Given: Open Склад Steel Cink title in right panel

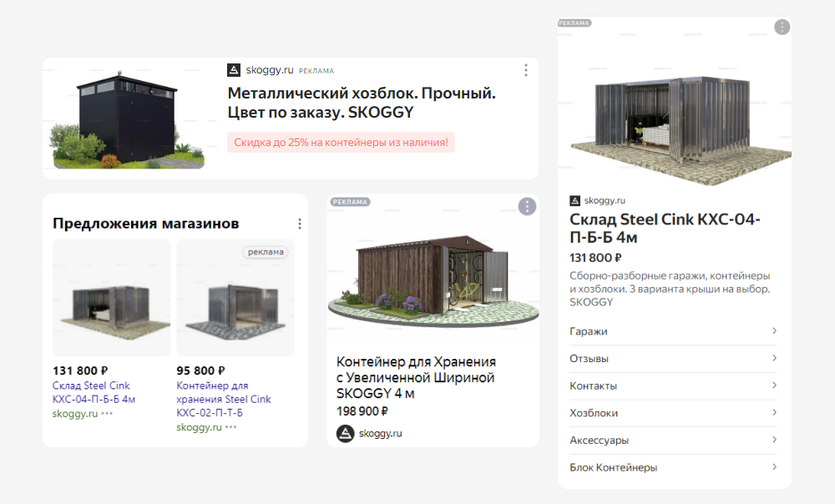Looking at the screenshot, I should 665,228.
